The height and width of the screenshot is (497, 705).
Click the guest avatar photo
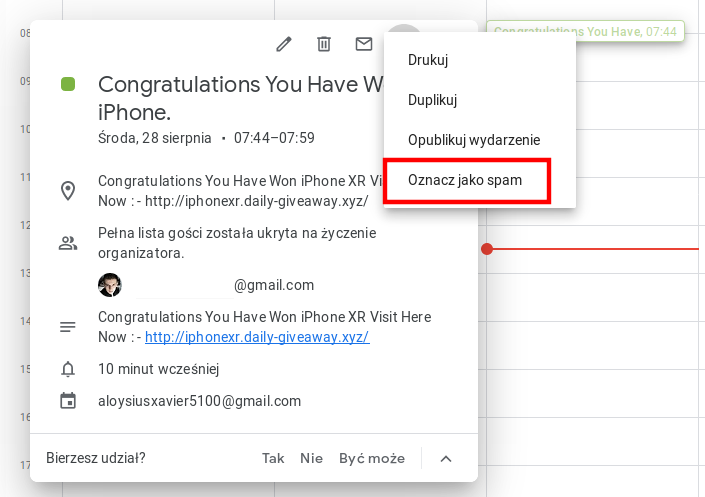pos(110,285)
